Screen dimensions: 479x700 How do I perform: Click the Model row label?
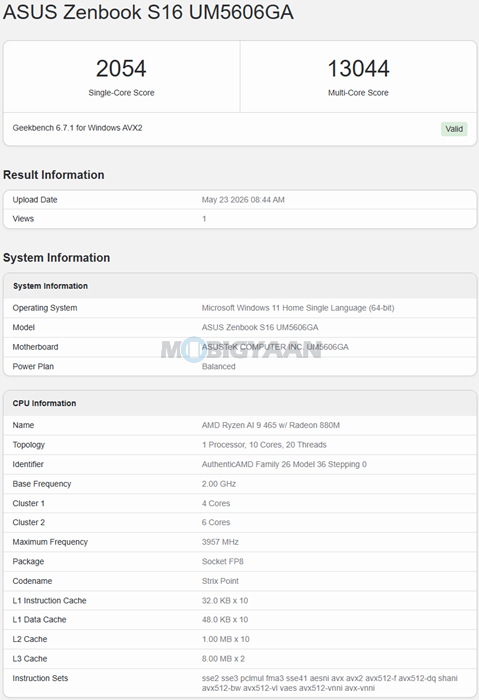click(24, 327)
